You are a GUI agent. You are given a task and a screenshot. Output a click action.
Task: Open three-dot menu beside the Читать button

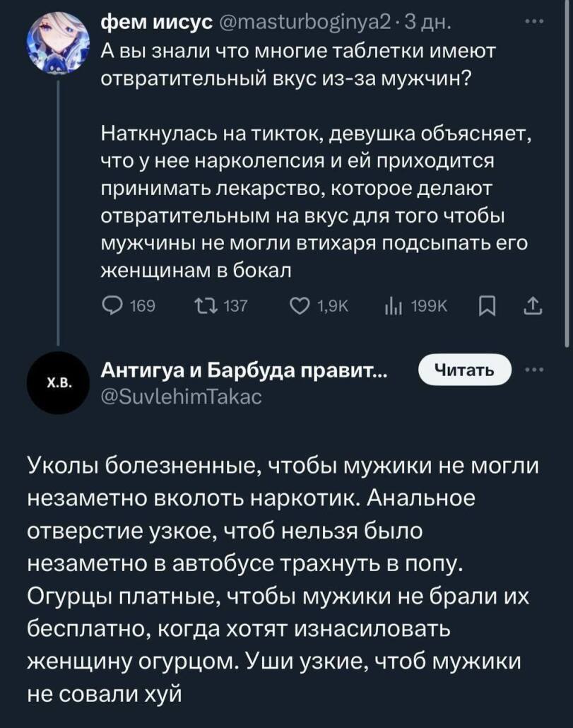coord(532,371)
